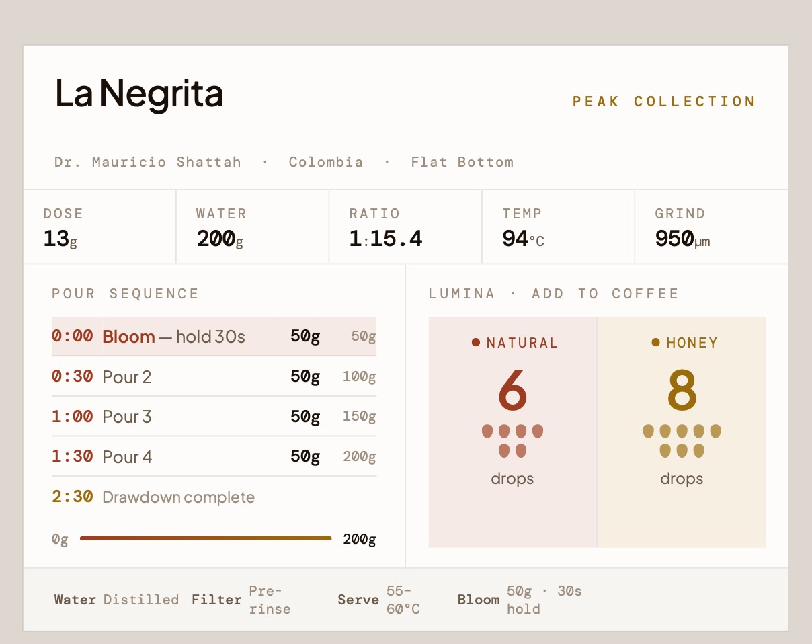Click the 1:00 timestamp

click(73, 417)
